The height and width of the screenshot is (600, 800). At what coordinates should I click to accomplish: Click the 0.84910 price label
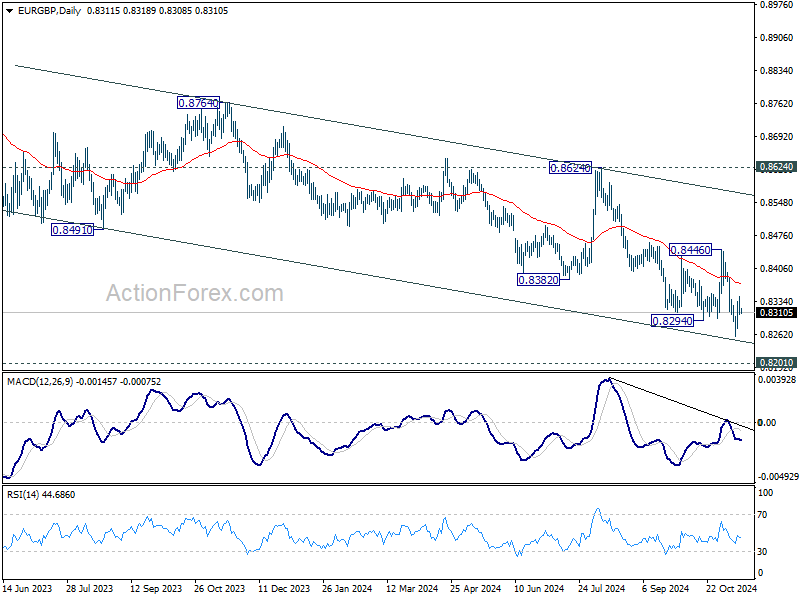(x=72, y=230)
